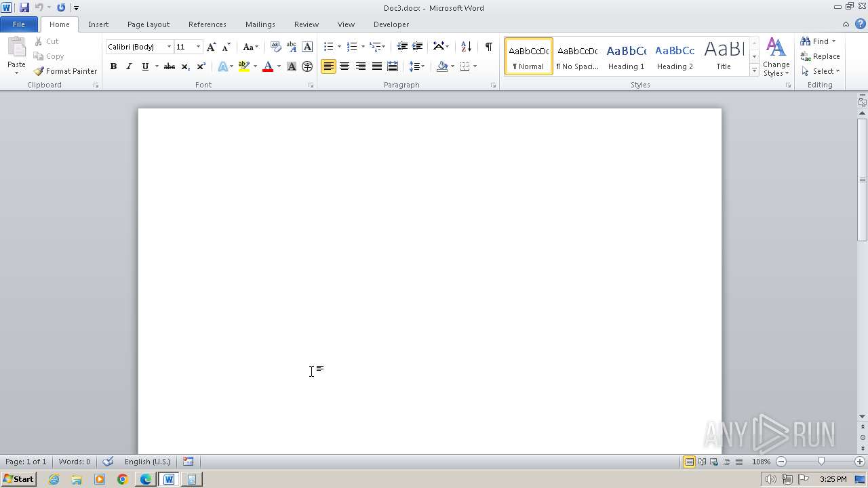Click the Replace button in Editing group
The image size is (868, 488).
[820, 56]
